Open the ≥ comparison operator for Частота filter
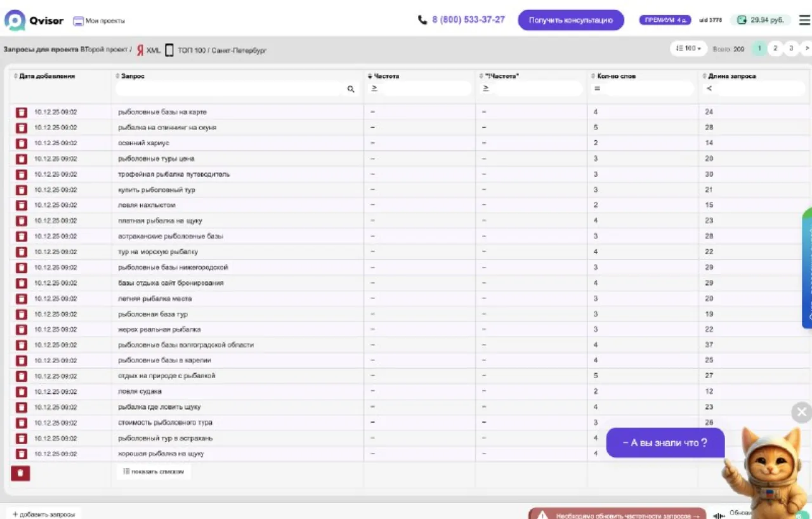The width and height of the screenshot is (812, 519). 374,89
